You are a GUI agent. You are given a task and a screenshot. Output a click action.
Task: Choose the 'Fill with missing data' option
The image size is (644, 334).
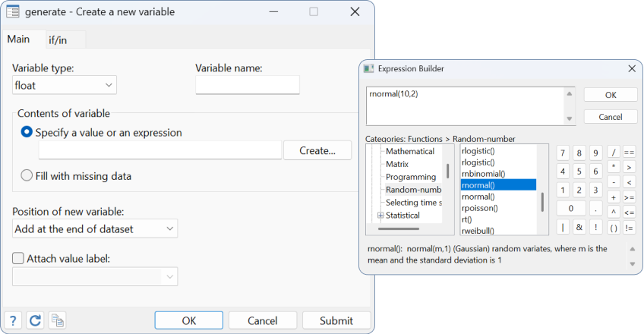(27, 176)
